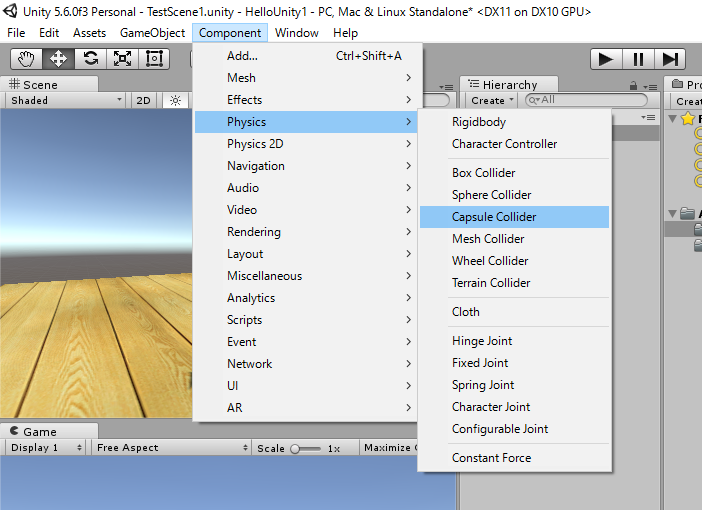Open the Network submenu
The height and width of the screenshot is (510, 702).
tap(306, 363)
